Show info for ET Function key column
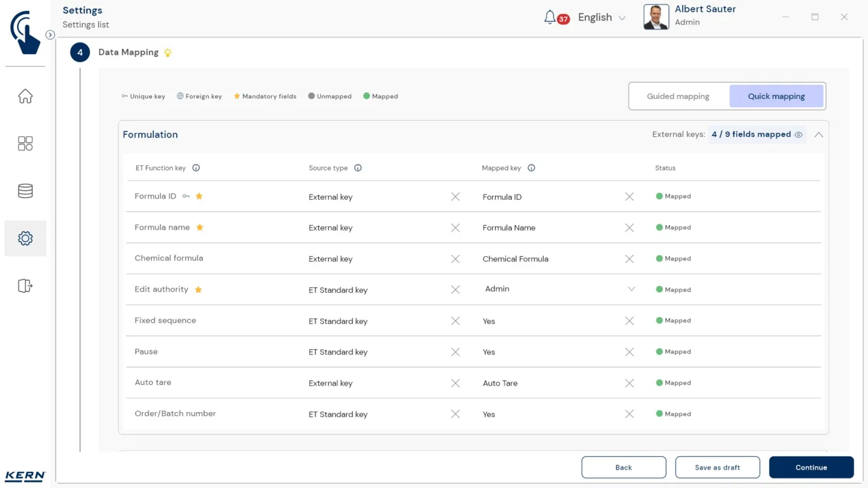The width and height of the screenshot is (868, 488). (196, 168)
